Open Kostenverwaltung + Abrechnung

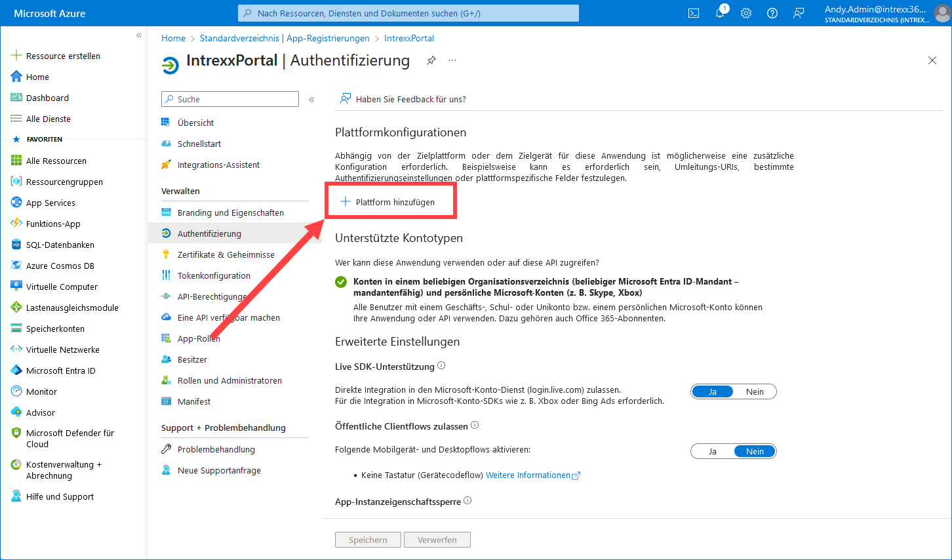(x=64, y=470)
